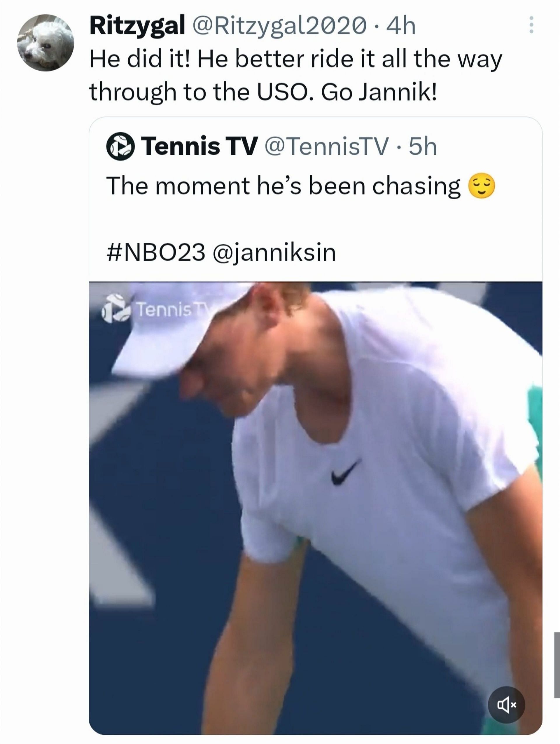
Task: Open the @janniksin mention
Action: (x=274, y=252)
